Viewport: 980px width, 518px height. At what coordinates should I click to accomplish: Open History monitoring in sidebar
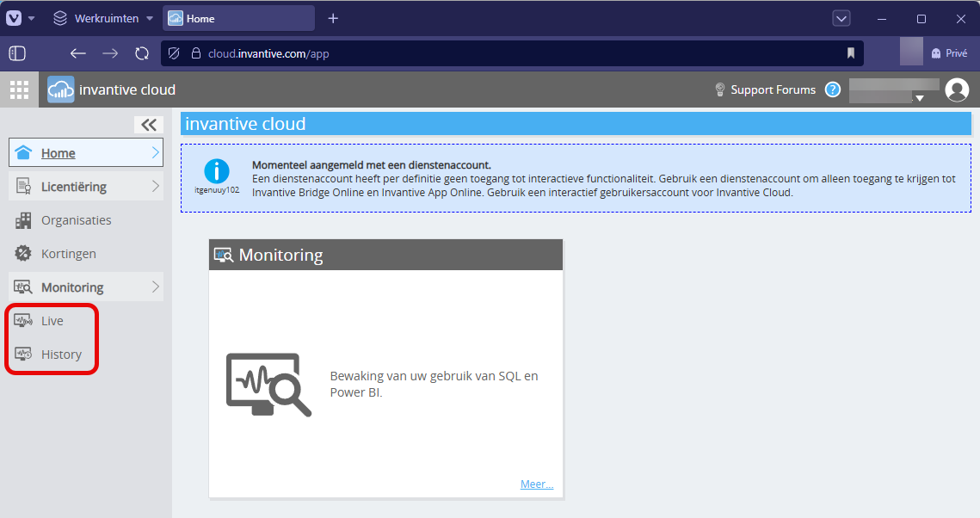pyautogui.click(x=61, y=355)
